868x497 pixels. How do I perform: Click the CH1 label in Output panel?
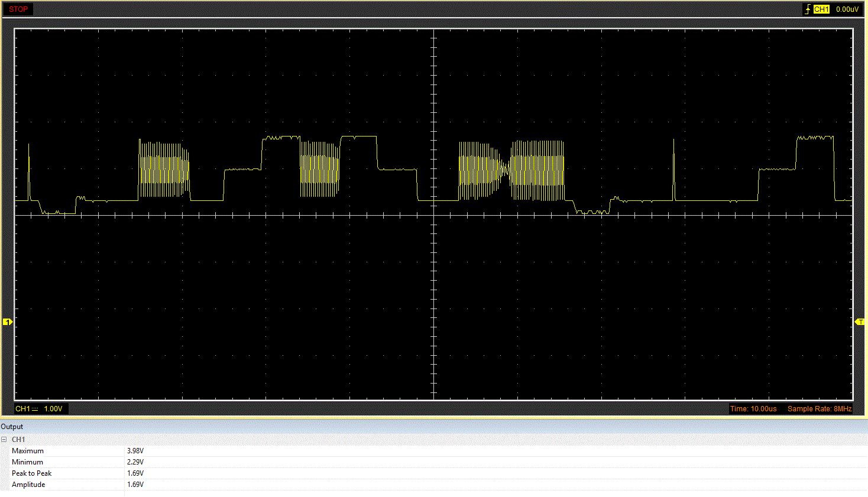pos(18,440)
